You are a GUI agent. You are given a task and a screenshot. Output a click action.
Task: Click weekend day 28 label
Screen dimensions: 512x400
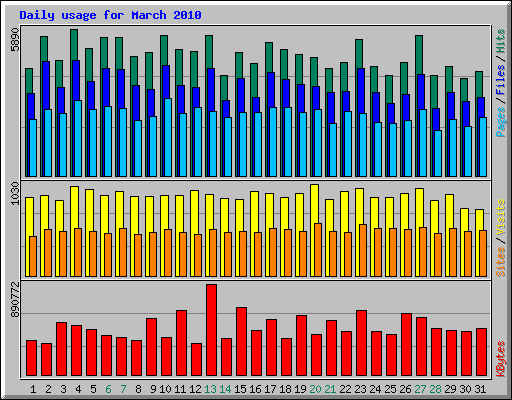pos(435,389)
